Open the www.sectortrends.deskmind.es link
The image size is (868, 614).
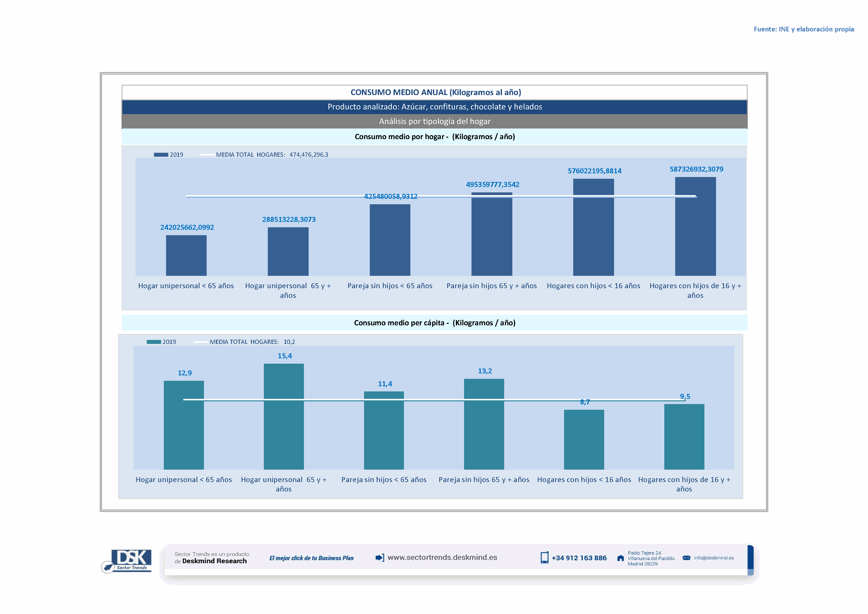(442, 558)
